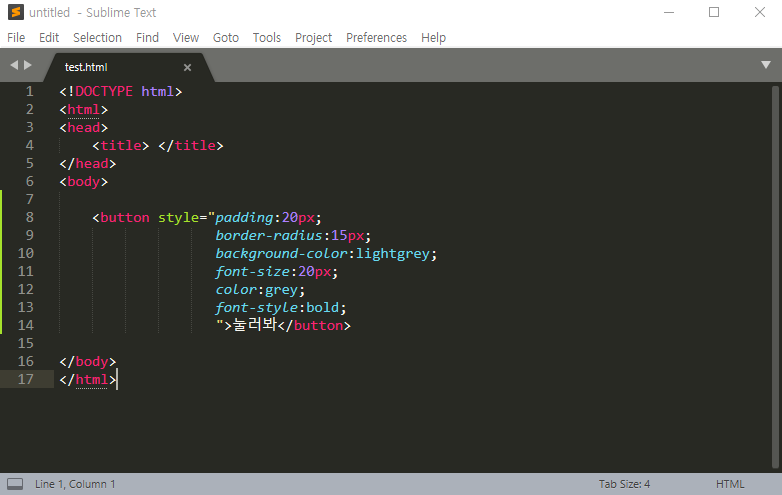Open the Preferences menu
This screenshot has height=495, width=782.
(376, 38)
